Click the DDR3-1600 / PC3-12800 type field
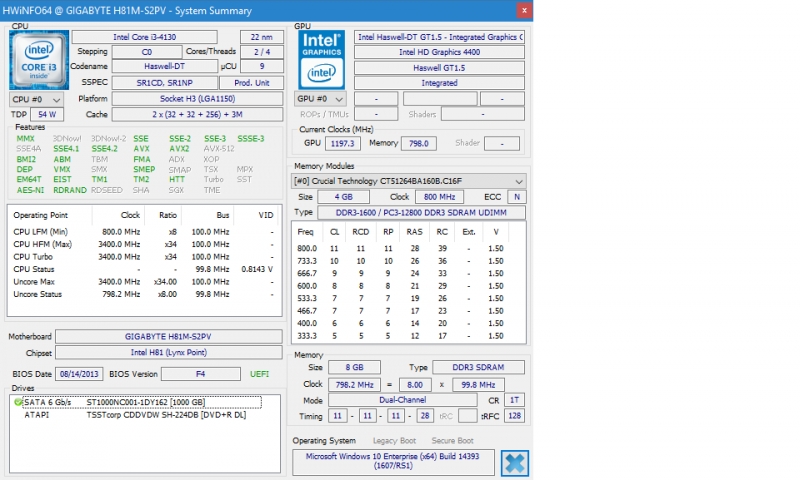800x480 pixels. coord(421,213)
